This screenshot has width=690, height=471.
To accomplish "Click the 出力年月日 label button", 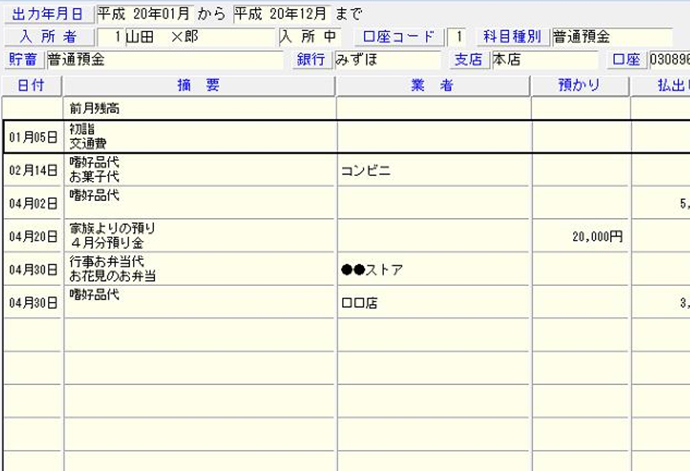I will click(x=48, y=14).
